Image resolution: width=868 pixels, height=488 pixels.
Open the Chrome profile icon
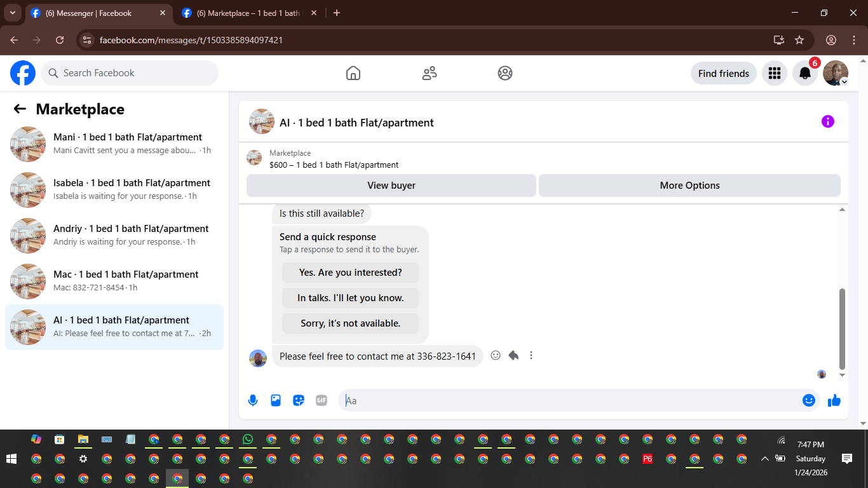click(831, 40)
